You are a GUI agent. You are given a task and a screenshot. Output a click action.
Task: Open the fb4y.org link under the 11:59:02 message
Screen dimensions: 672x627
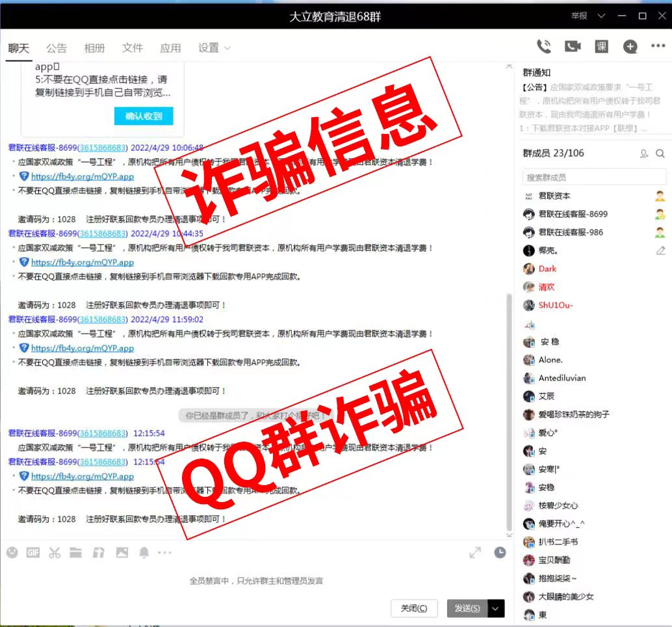pos(83,348)
